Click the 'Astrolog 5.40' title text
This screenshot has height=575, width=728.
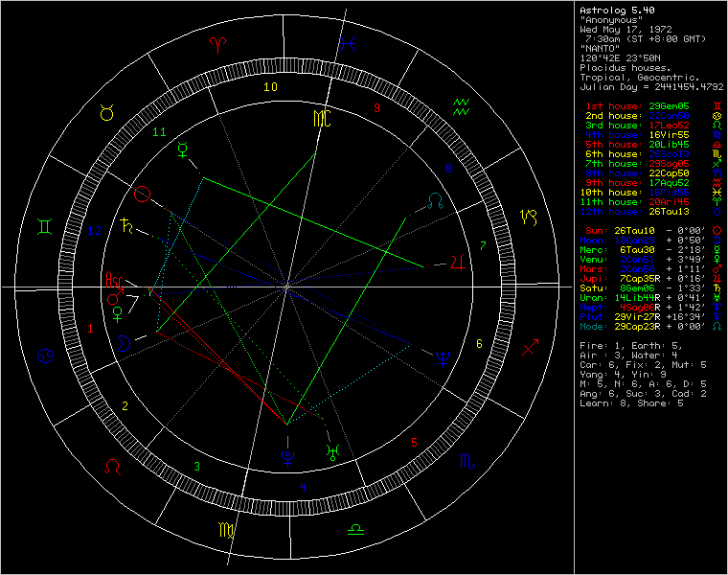(617, 11)
